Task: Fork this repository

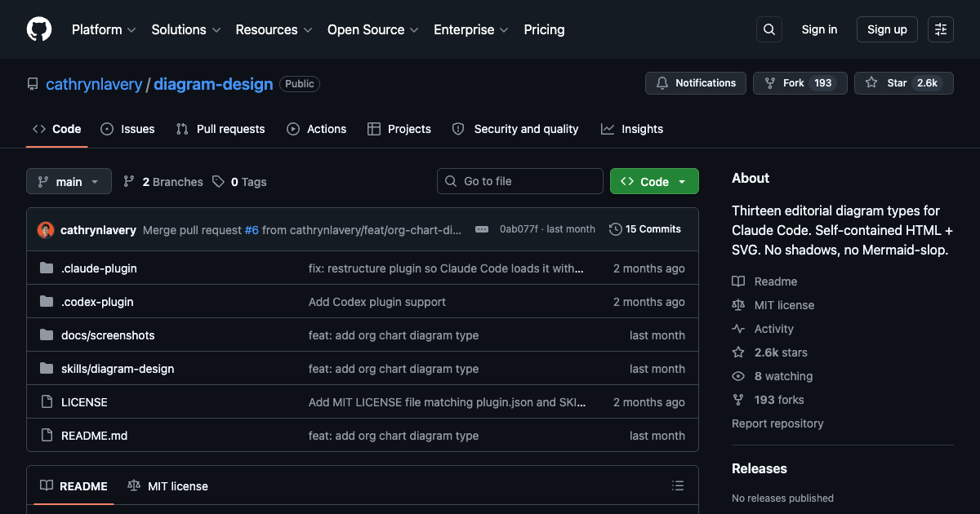Action: point(800,83)
